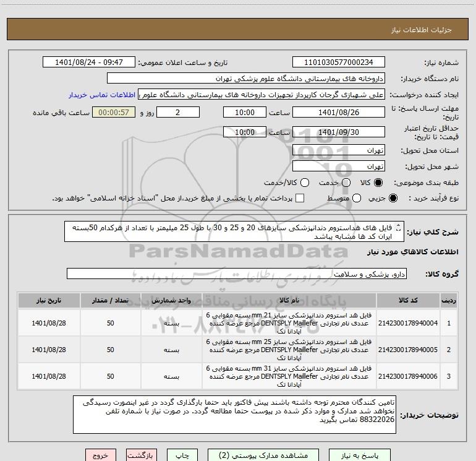The width and height of the screenshot is (476, 461).
Task: Click product code 214230017894​0005
Action: tap(408, 350)
